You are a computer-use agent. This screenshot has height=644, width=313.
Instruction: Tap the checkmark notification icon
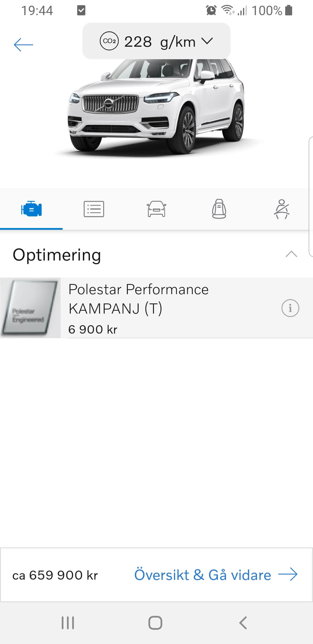[81, 11]
